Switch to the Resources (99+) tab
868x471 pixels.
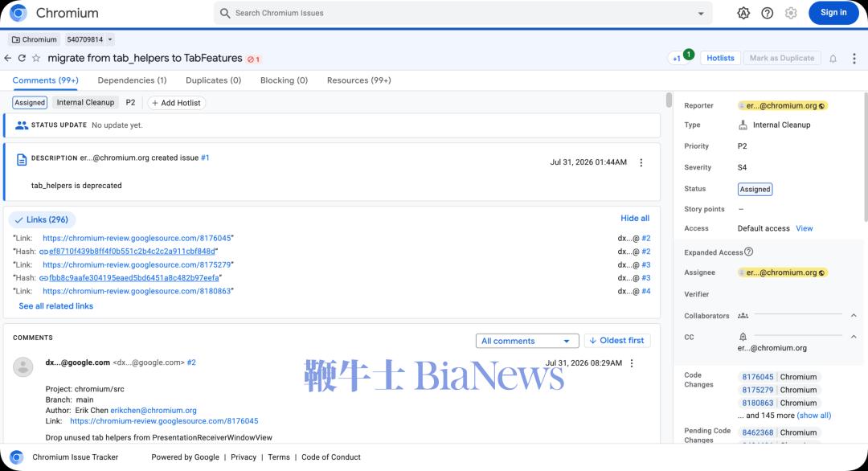(358, 80)
